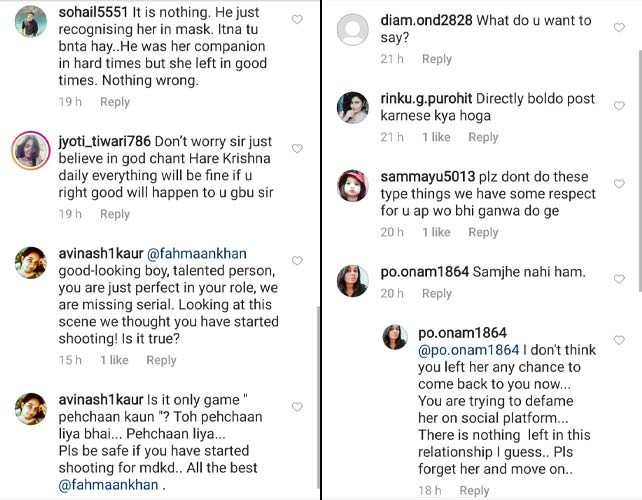
Task: Like sohail5551's comment with the heart
Action: point(297,19)
